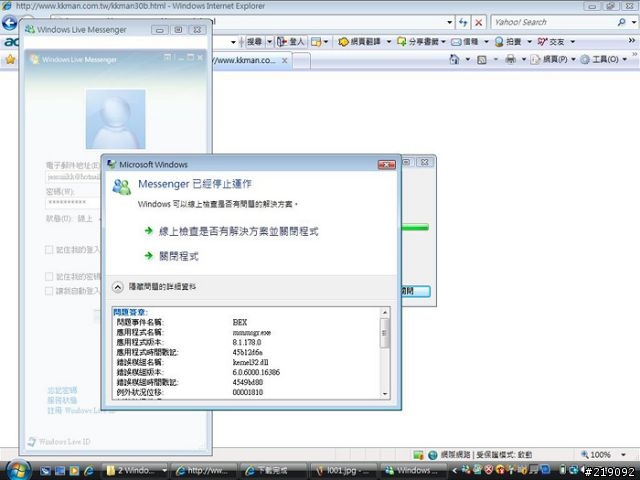640x480 pixels.
Task: Switch to Windows Live Messenger taskbar button
Action: tap(413, 471)
